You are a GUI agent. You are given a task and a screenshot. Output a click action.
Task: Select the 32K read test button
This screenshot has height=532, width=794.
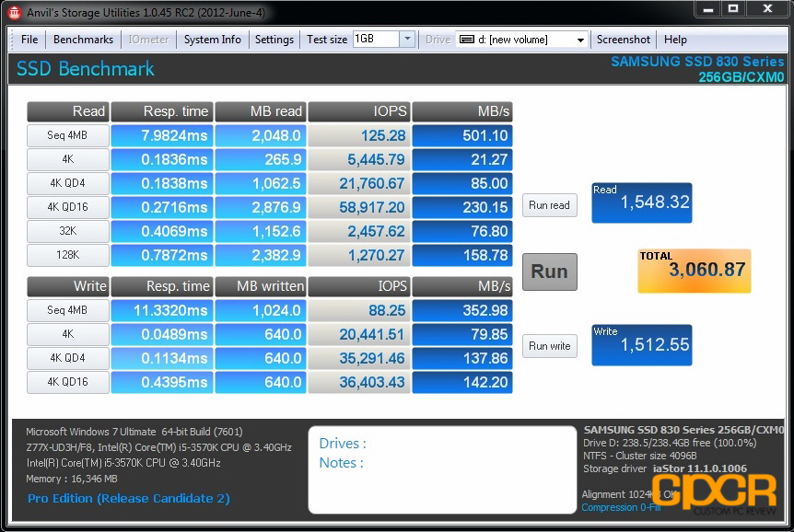point(68,231)
